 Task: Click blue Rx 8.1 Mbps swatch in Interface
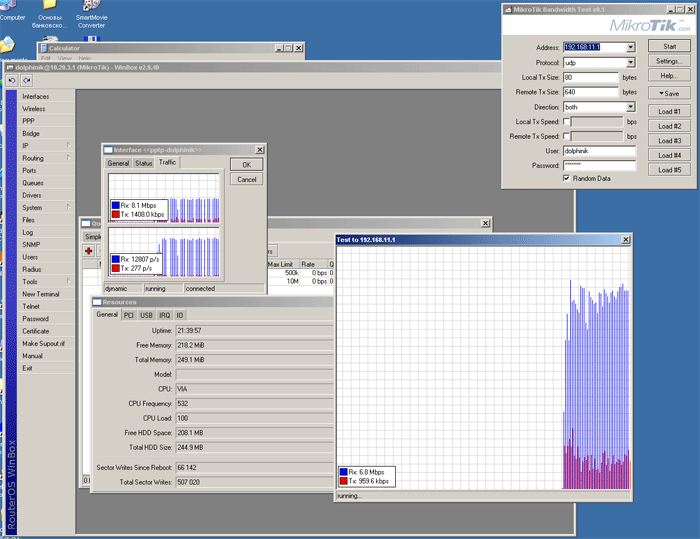click(x=116, y=205)
